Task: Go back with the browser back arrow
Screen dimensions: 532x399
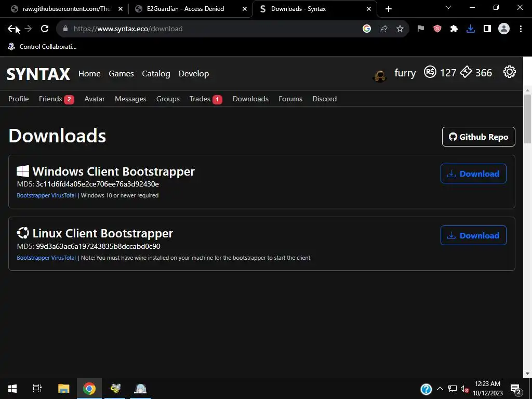Action: [12, 29]
